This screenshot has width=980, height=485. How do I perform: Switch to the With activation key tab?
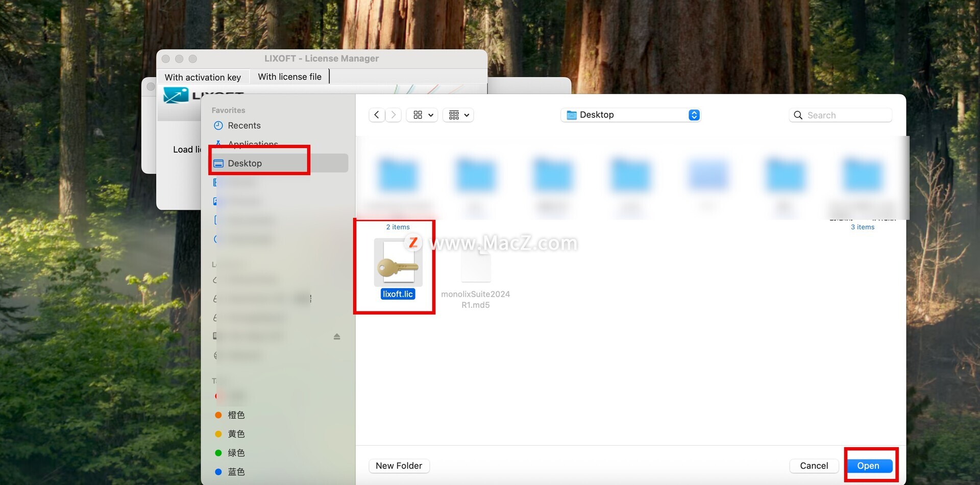click(203, 77)
